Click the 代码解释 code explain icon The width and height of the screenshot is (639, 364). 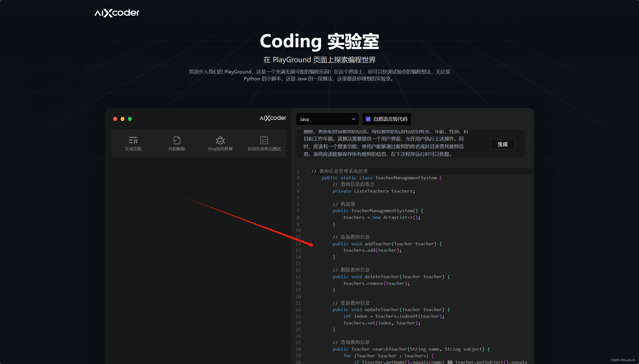tap(177, 140)
